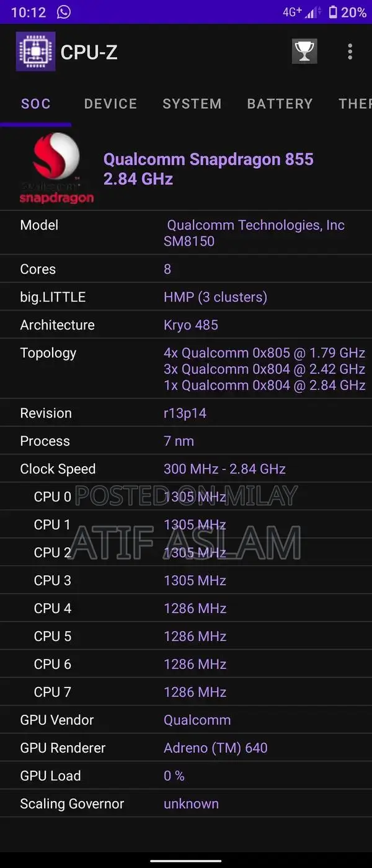The width and height of the screenshot is (372, 868).
Task: Tap the Clock Speed row
Action: point(186,469)
